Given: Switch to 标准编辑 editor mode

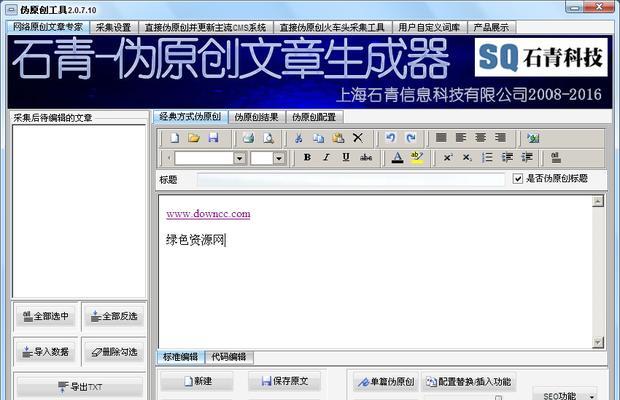Looking at the screenshot, I should tap(181, 357).
